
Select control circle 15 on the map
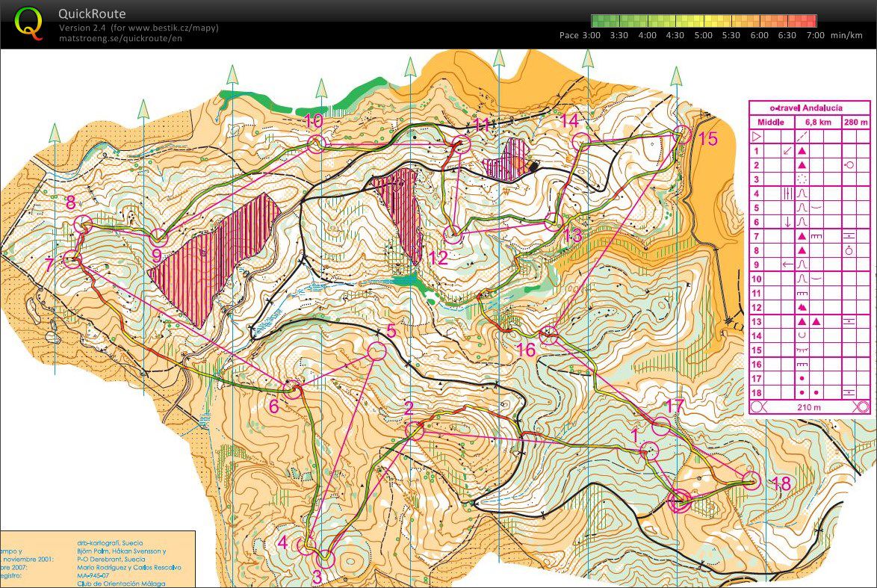(682, 134)
